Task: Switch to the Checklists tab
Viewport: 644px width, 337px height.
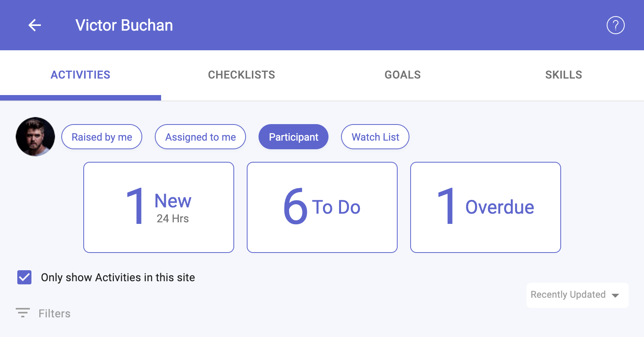Action: coord(242,75)
